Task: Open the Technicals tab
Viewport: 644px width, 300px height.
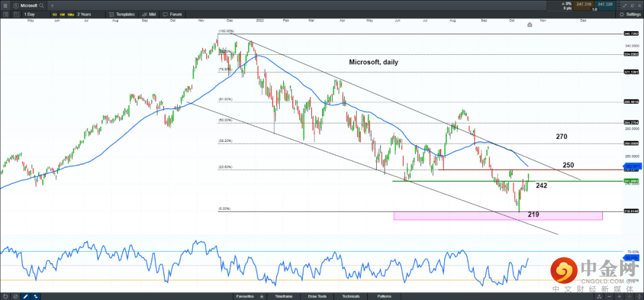Action: pos(351,296)
